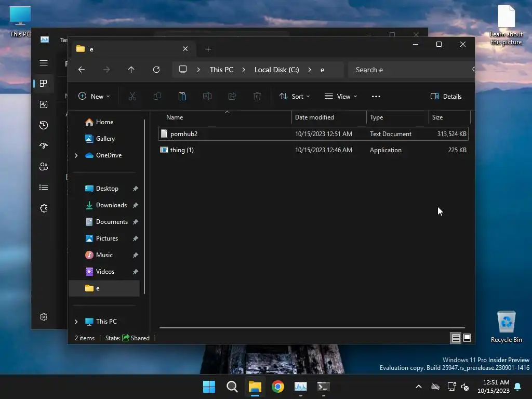Sort by Name column header

pos(224,117)
